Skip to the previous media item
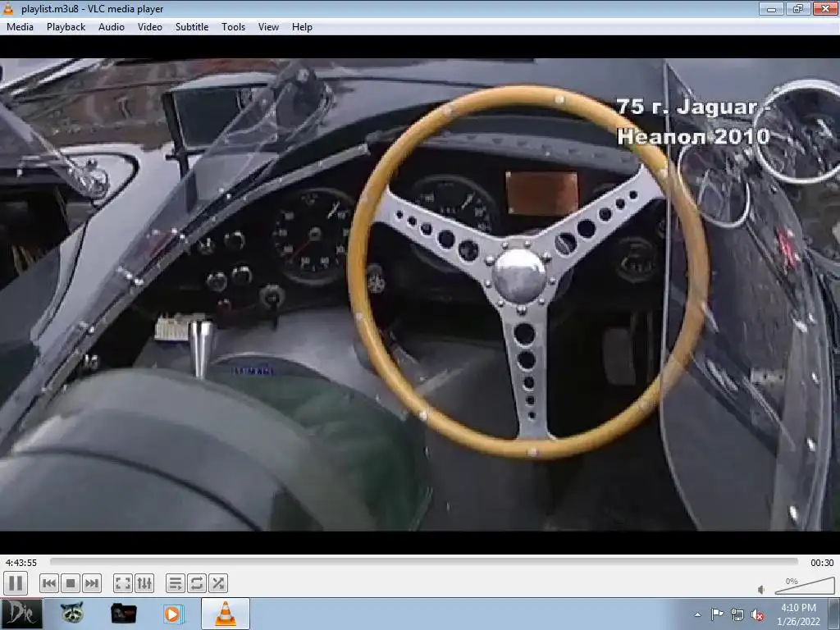The height and width of the screenshot is (630, 840). tap(49, 583)
